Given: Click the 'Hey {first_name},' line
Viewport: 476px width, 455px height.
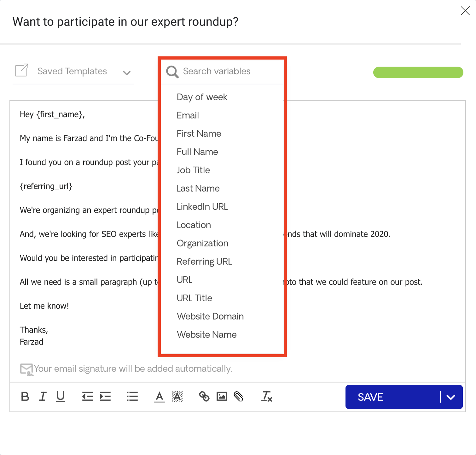Looking at the screenshot, I should coord(52,114).
